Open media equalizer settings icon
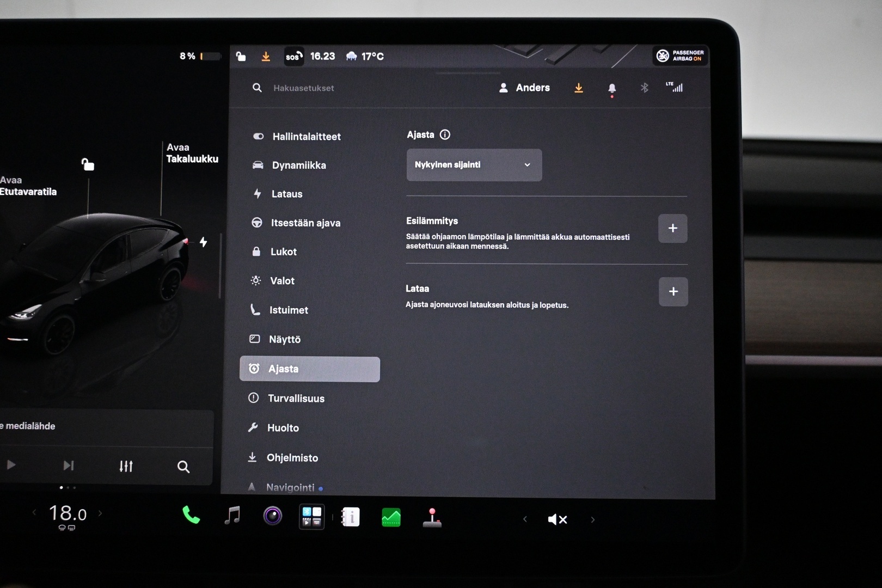Screen dimensions: 882x588 (126, 466)
